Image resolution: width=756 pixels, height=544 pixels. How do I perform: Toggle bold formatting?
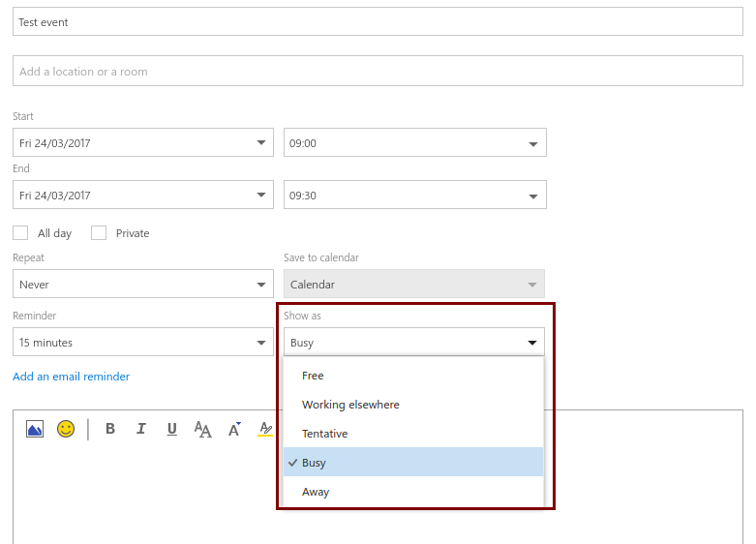(109, 429)
